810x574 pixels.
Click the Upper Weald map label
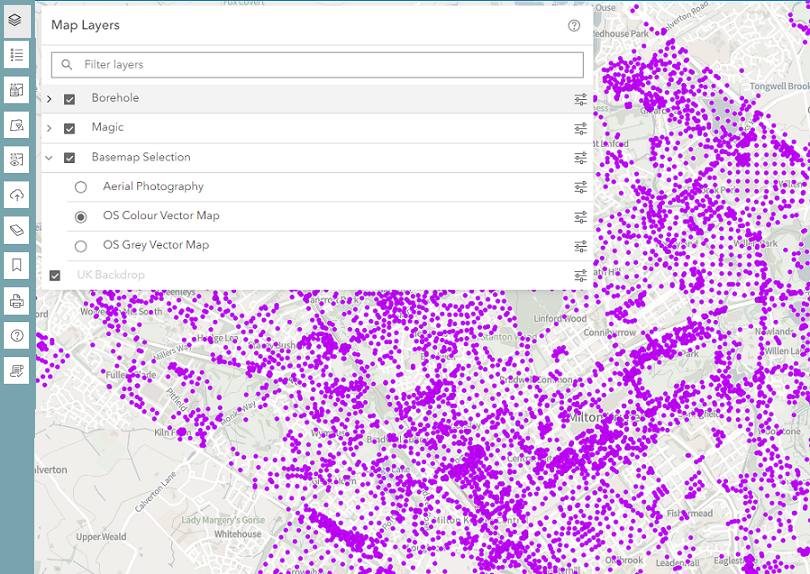pos(101,537)
